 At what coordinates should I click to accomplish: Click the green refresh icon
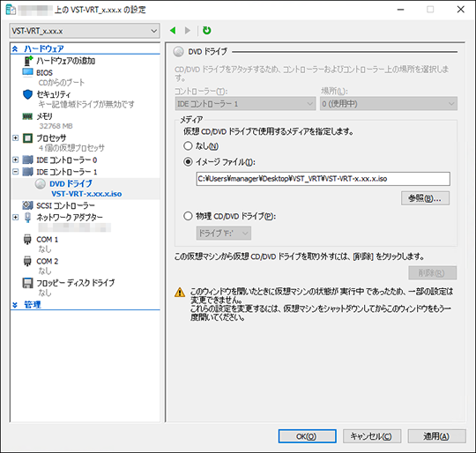pos(207,30)
